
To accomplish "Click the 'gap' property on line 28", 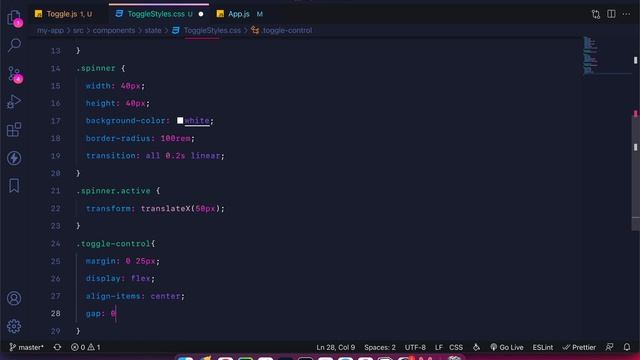I will click(x=93, y=313).
